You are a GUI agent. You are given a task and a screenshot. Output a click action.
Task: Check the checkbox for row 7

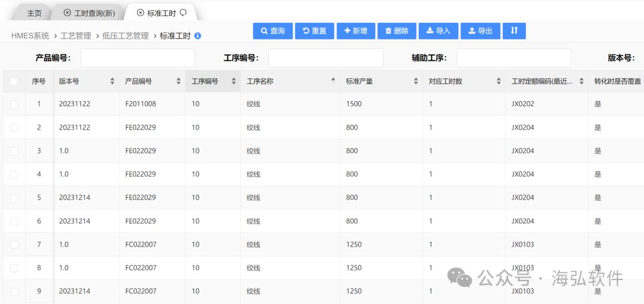tap(14, 245)
